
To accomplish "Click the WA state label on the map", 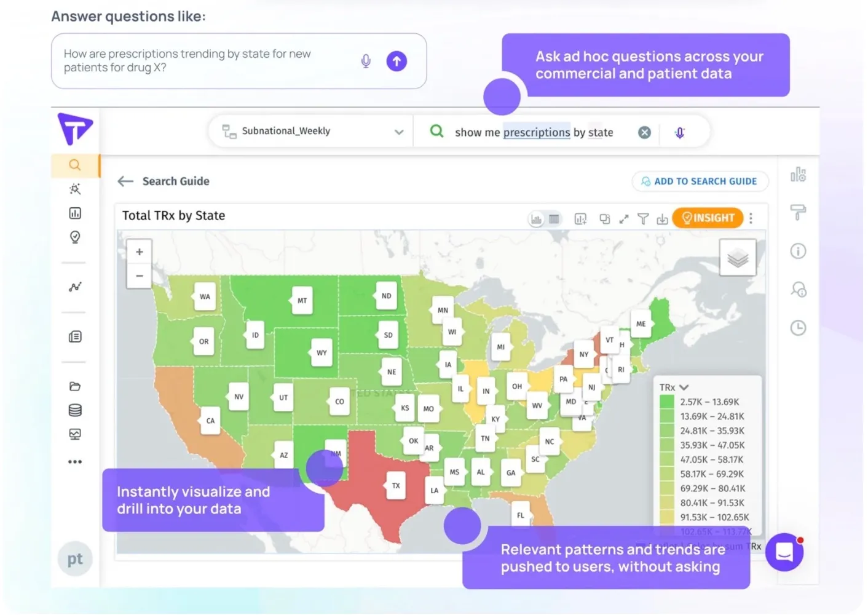I will tap(205, 296).
